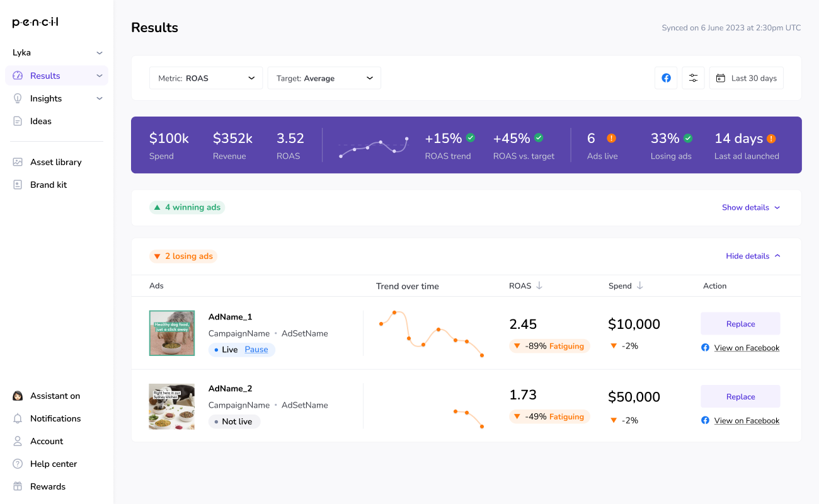The height and width of the screenshot is (504, 819).
Task: Click the Help center question mark icon
Action: pos(18,464)
